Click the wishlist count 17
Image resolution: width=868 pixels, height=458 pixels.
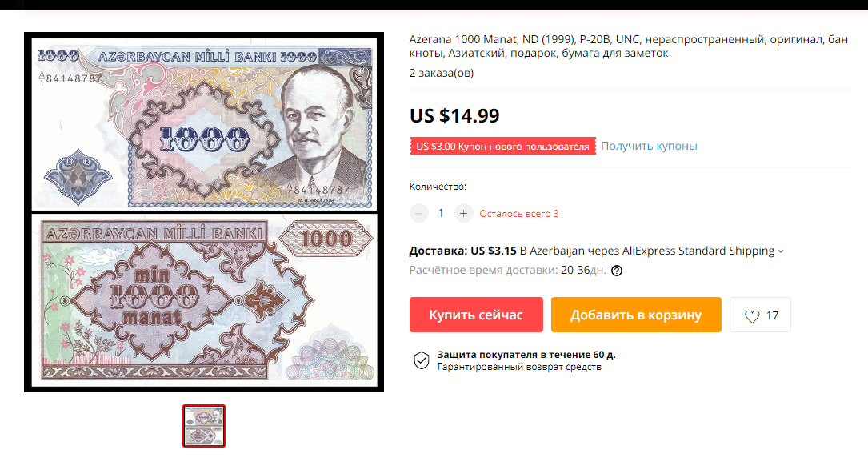[772, 315]
